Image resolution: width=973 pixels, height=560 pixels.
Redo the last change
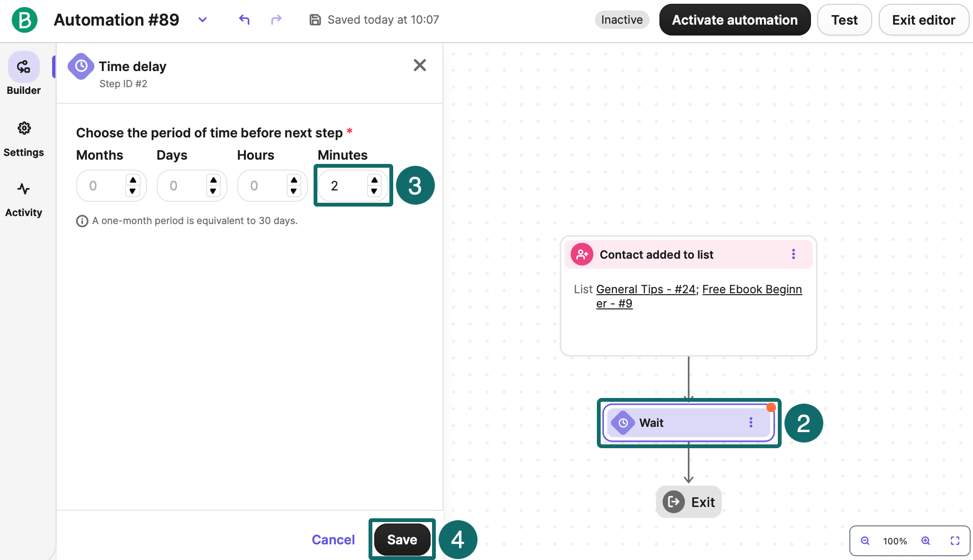click(x=276, y=20)
